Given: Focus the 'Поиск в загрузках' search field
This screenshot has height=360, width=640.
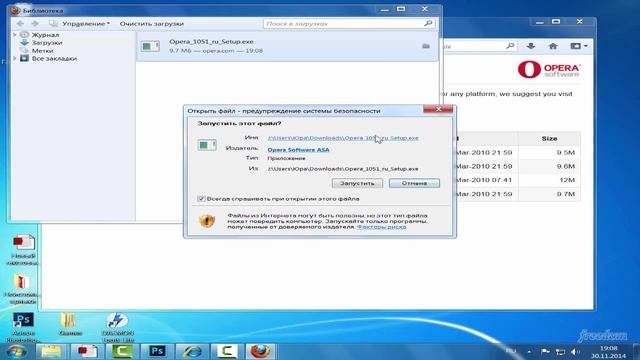Looking at the screenshot, I should coord(343,24).
